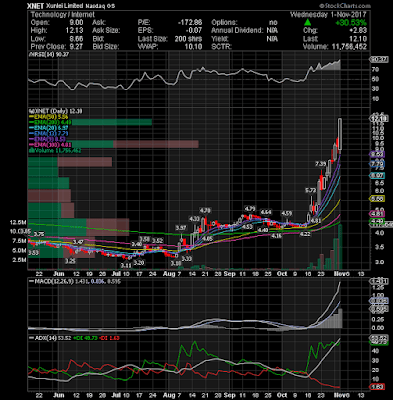Viewport: 393px width, 400px height.
Task: Select the ADX(14) indicator label
Action: coord(45,338)
